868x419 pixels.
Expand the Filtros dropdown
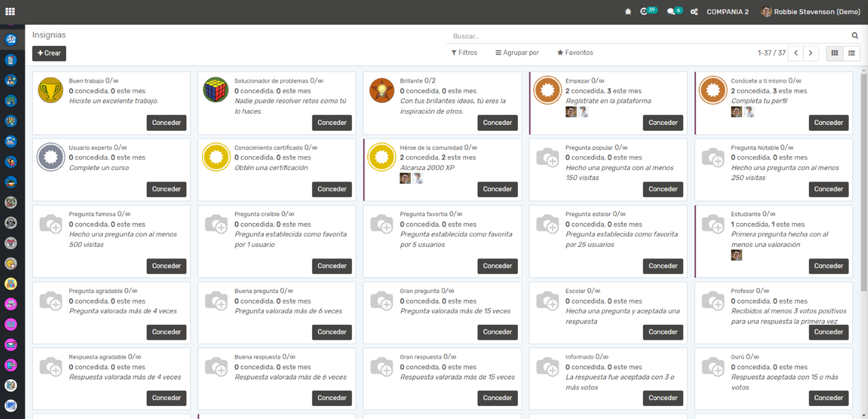pyautogui.click(x=464, y=53)
